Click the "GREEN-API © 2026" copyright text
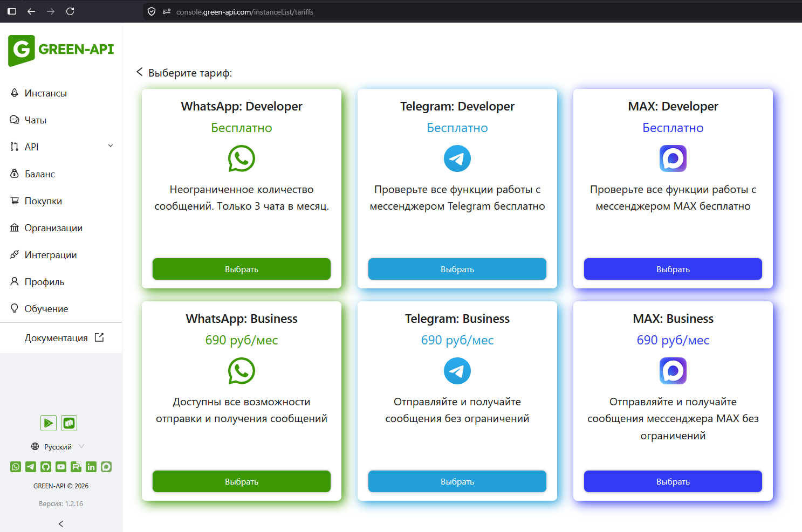 61,486
